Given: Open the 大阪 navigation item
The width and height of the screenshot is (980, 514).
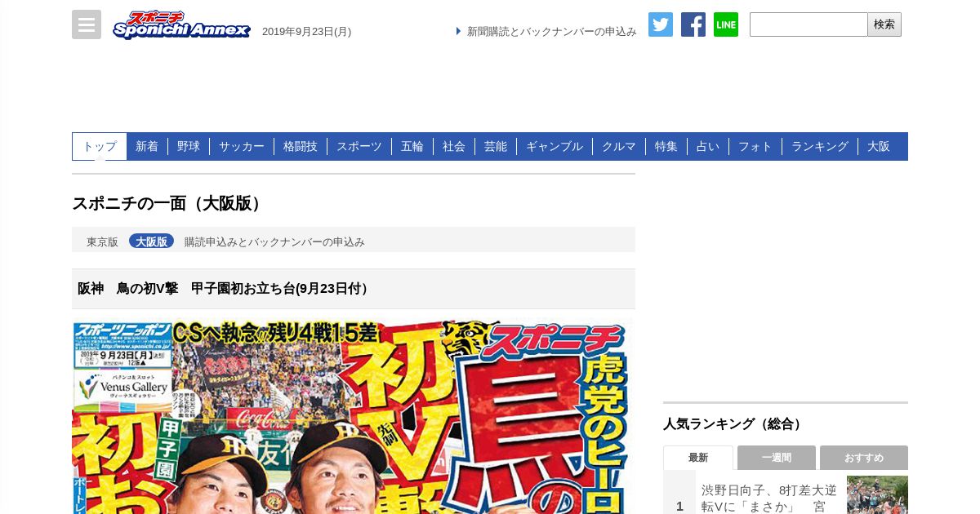Looking at the screenshot, I should click(879, 146).
